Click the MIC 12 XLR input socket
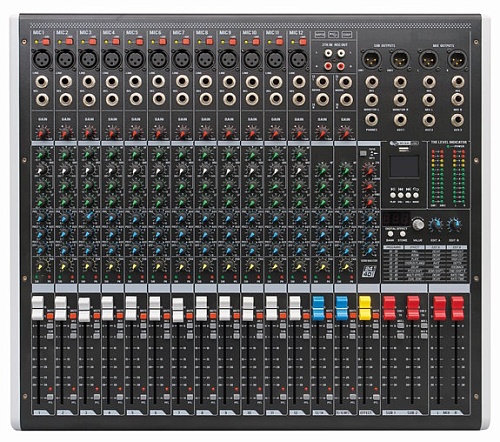500x442 pixels. click(299, 59)
